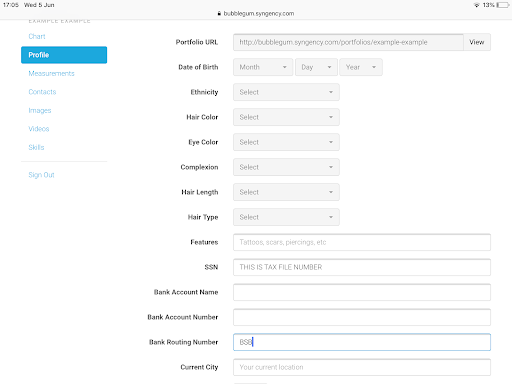This screenshot has width=512, height=384.
Task: Open the Skills section
Action: tap(36, 147)
